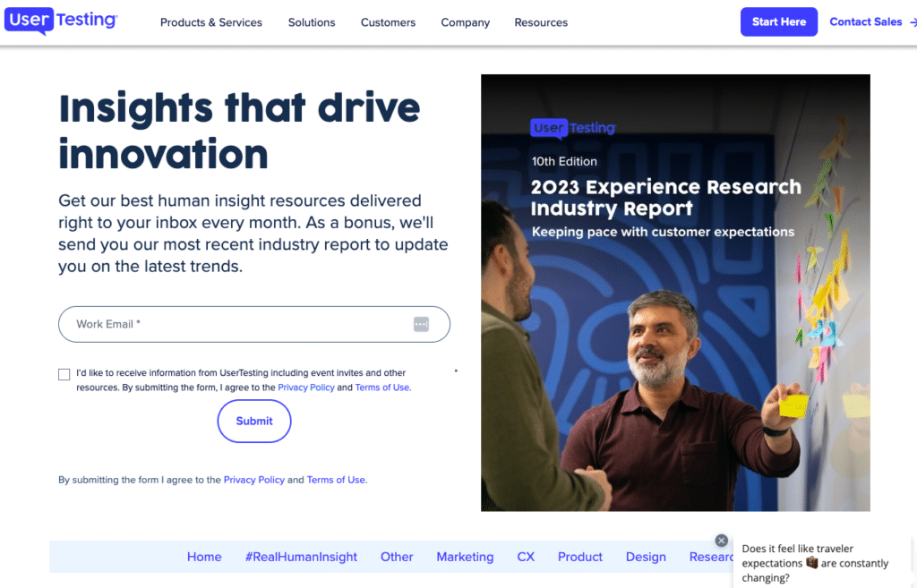The width and height of the screenshot is (917, 588).
Task: Close the chat popup with X icon
Action: pos(722,541)
